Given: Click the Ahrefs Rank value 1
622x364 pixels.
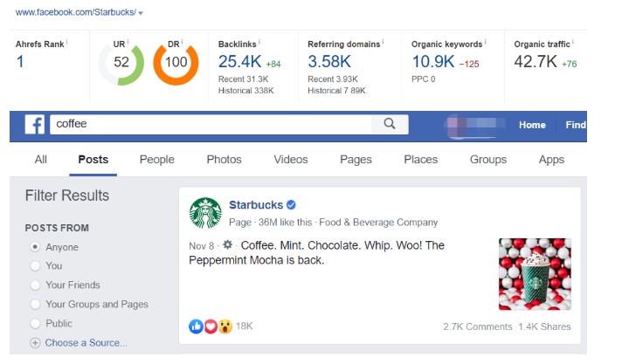Looking at the screenshot, I should point(20,62).
